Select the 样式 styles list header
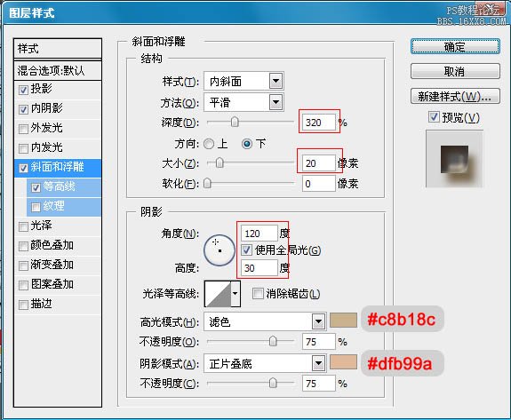Image resolution: width=511 pixels, height=420 pixels. click(x=58, y=49)
